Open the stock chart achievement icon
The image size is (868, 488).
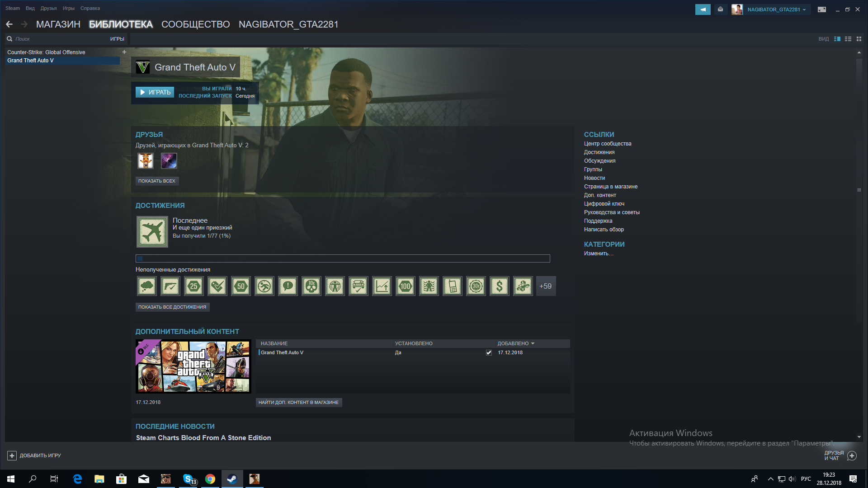tap(382, 286)
